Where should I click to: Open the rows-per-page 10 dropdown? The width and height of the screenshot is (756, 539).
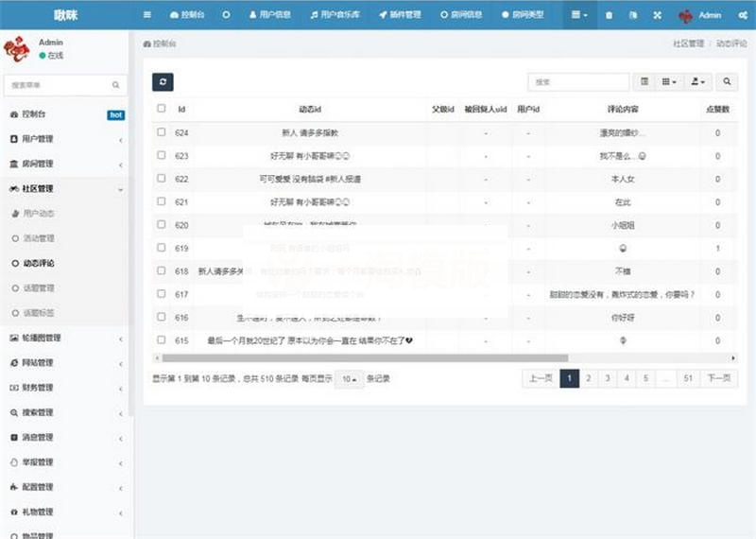(x=349, y=378)
